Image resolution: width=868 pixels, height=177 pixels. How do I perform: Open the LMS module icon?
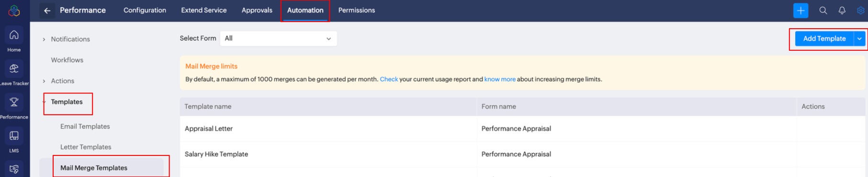point(14,136)
